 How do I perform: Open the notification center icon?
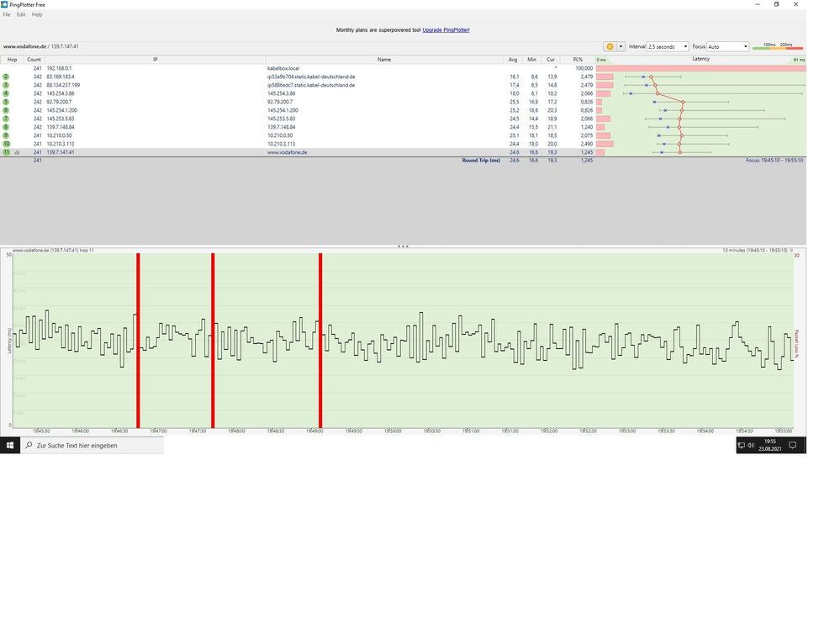tap(793, 445)
